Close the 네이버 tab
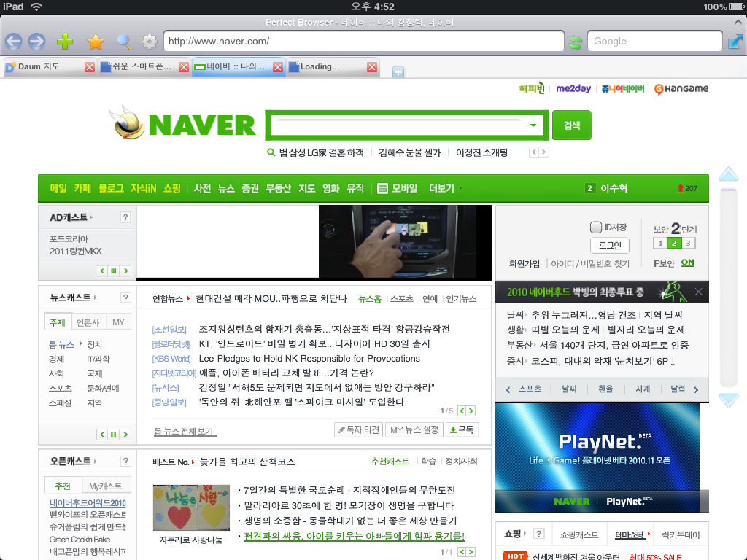Viewport: 747px width, 560px height. (278, 67)
